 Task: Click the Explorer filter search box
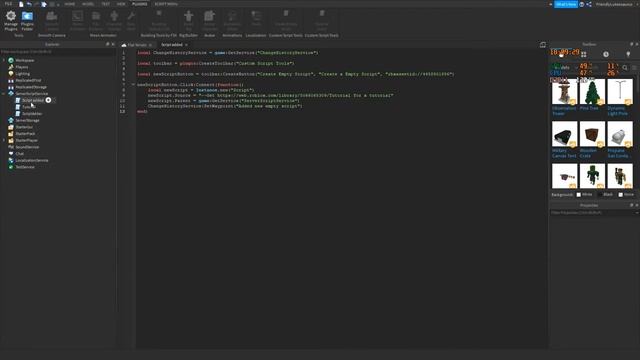pos(57,52)
